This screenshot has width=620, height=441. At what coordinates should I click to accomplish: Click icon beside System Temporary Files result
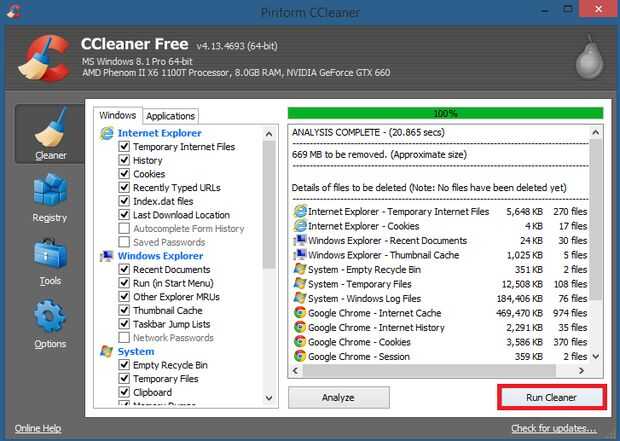tap(301, 284)
